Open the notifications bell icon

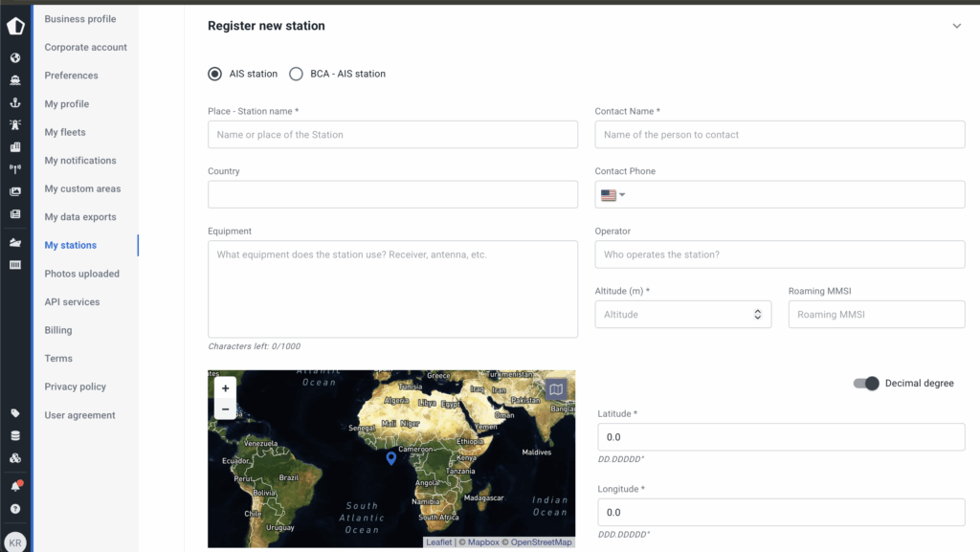(x=15, y=487)
